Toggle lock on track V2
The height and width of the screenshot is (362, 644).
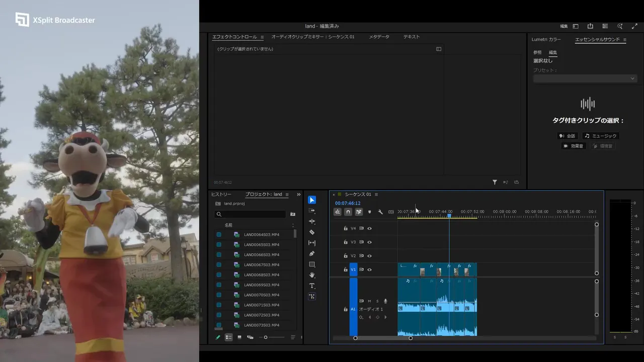click(346, 256)
